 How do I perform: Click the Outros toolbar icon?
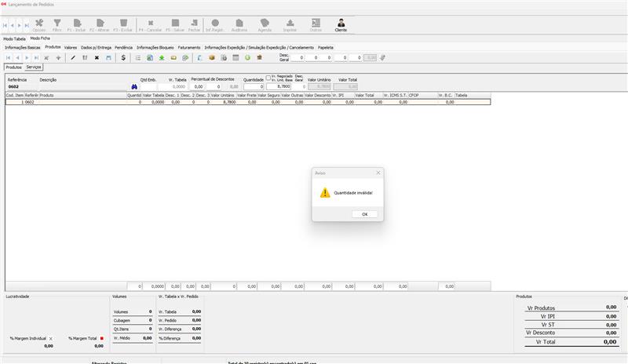[x=315, y=24]
